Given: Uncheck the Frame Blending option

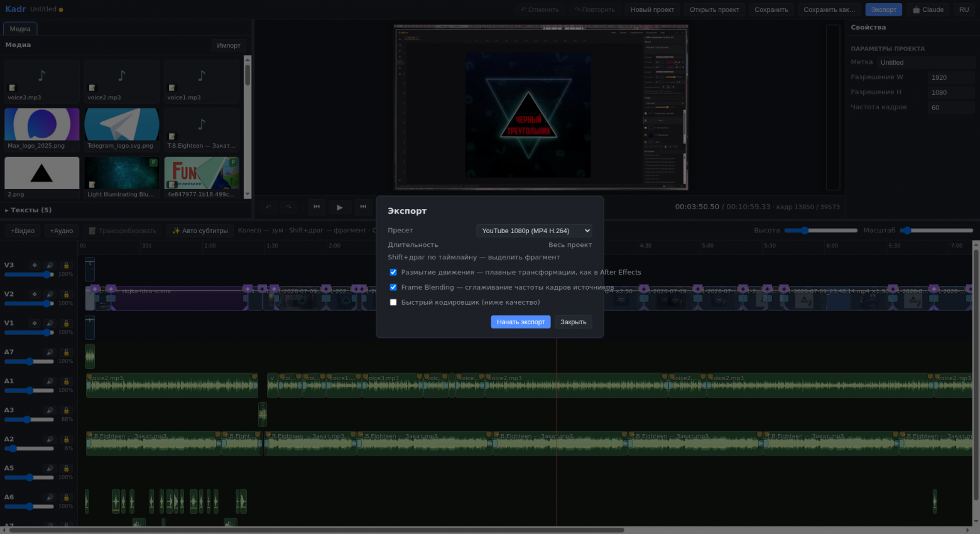Looking at the screenshot, I should [x=393, y=287].
